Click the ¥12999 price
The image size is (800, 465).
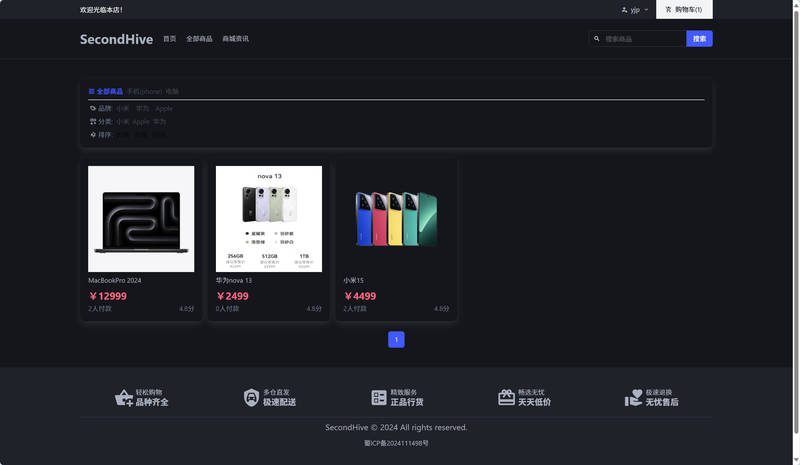[108, 296]
